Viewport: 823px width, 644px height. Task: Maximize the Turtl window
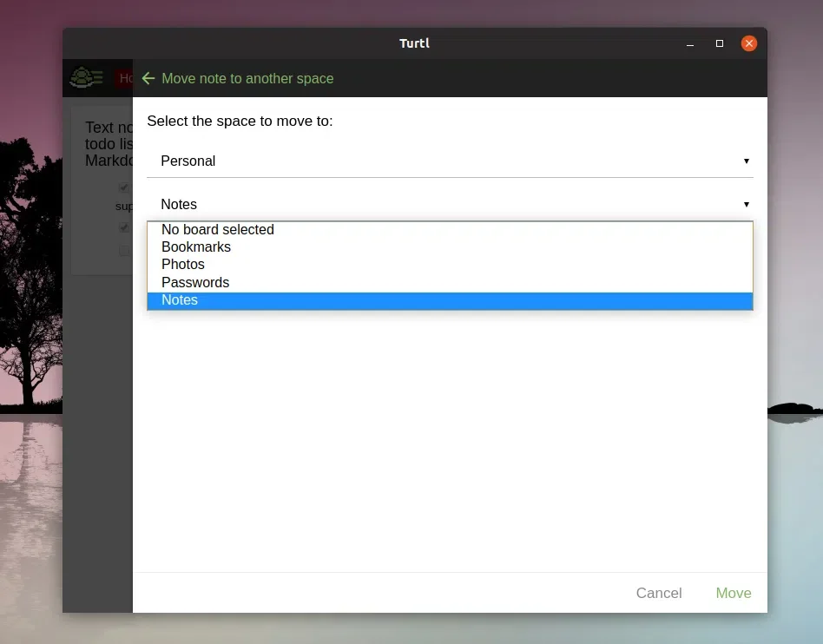pyautogui.click(x=720, y=43)
